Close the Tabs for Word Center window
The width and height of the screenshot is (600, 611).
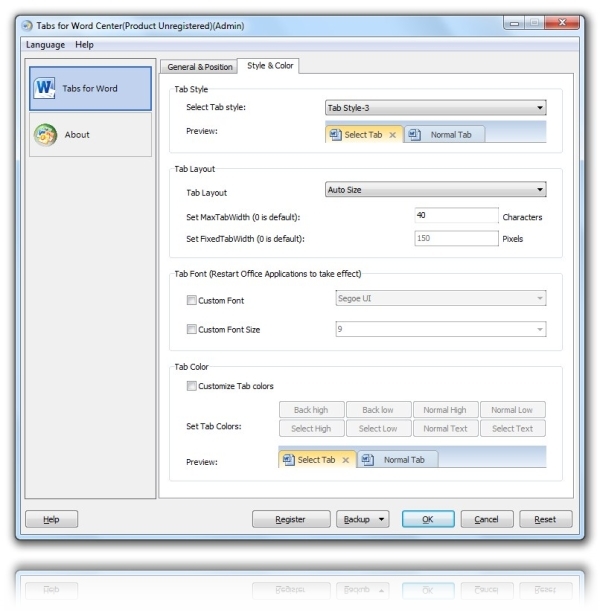click(x=562, y=23)
